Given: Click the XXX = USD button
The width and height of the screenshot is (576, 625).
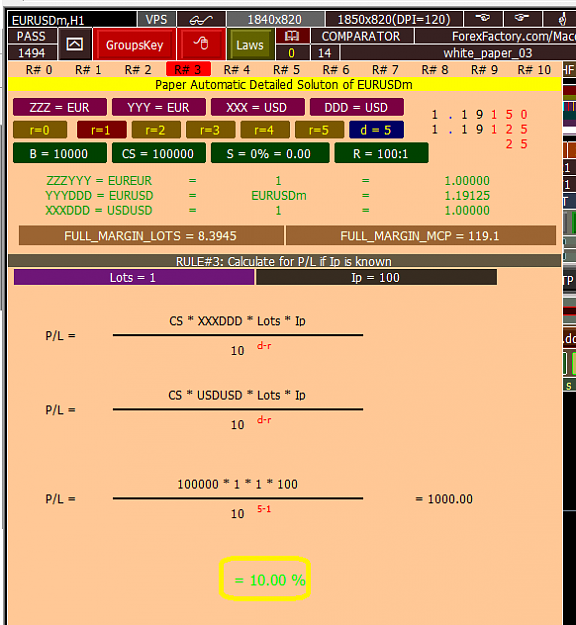Looking at the screenshot, I should [x=258, y=107].
